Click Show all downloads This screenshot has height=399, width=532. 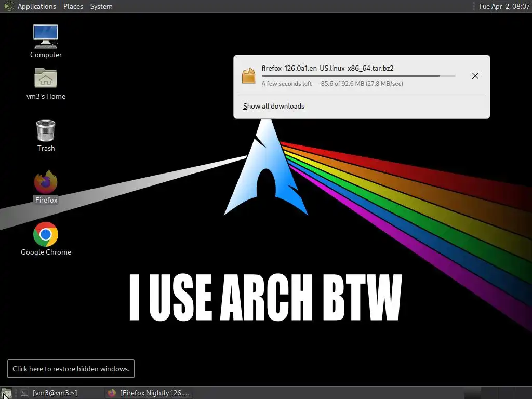pos(273,106)
